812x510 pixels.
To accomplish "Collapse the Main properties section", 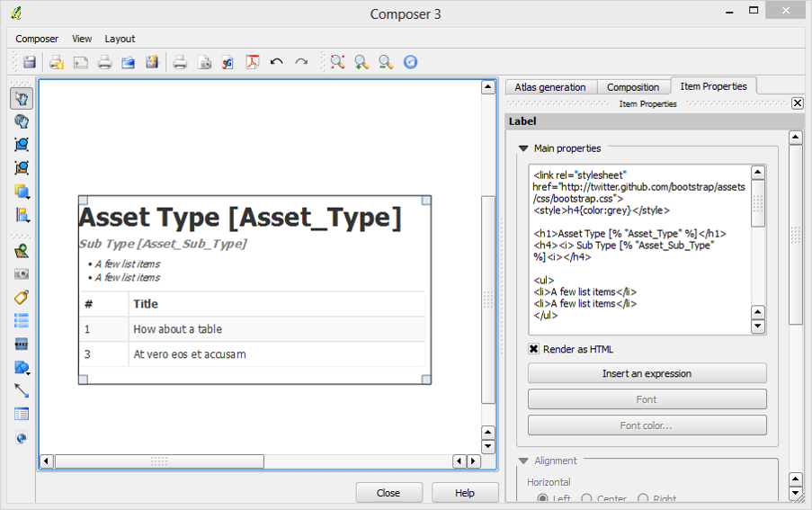I will pyautogui.click(x=522, y=148).
